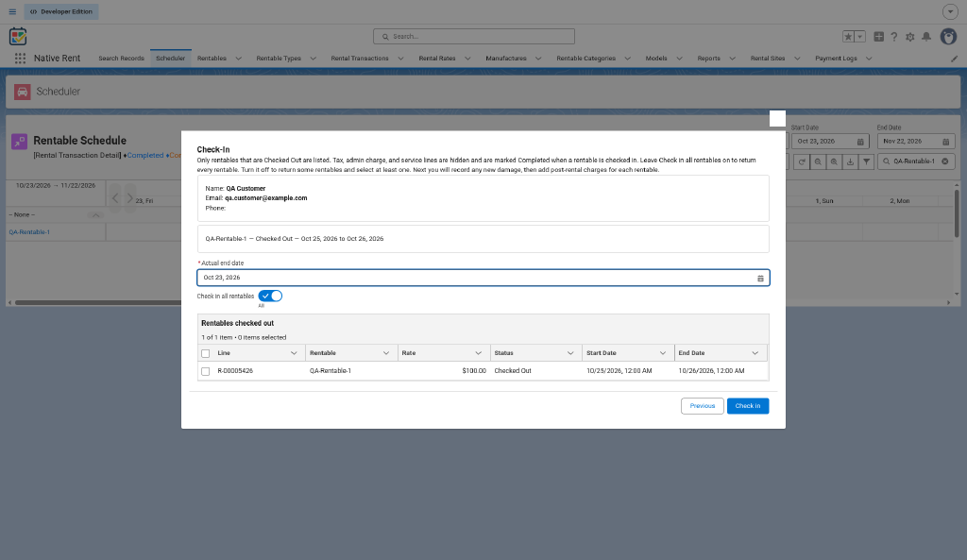Expand the favorites list dropdown arrow

click(x=859, y=37)
